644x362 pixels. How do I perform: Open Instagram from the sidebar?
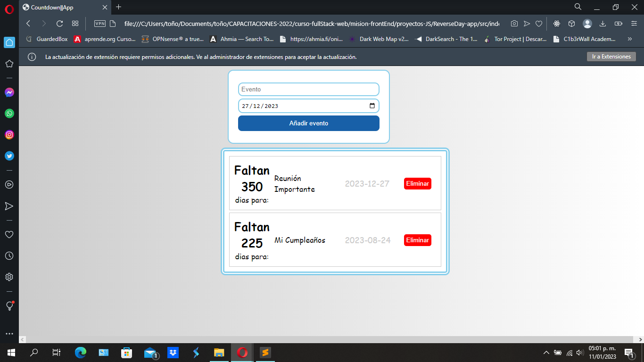[x=9, y=134]
